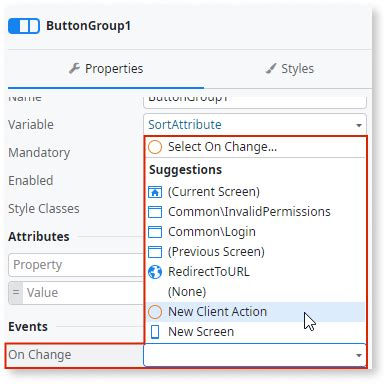Select (Current Screen) from suggestions

(x=256, y=192)
